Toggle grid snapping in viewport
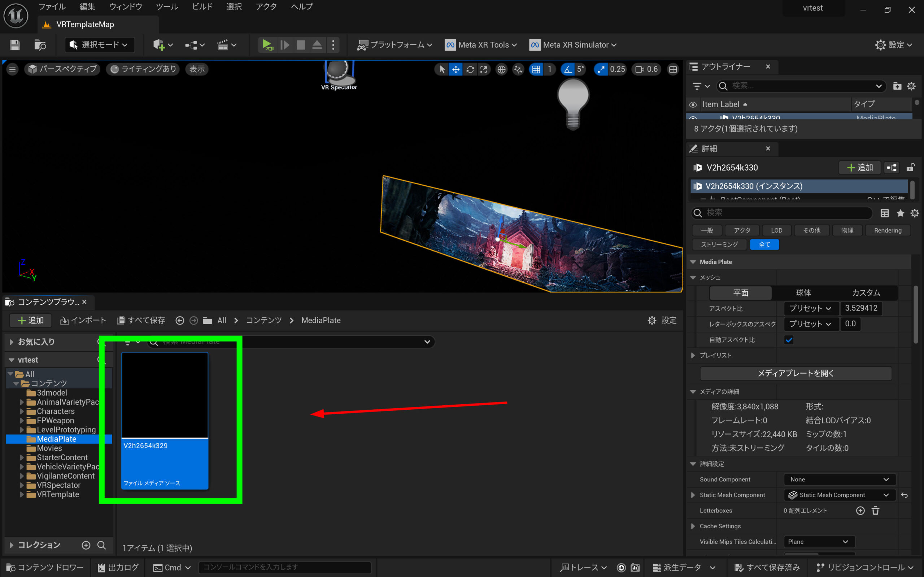The height and width of the screenshot is (577, 924). [536, 69]
